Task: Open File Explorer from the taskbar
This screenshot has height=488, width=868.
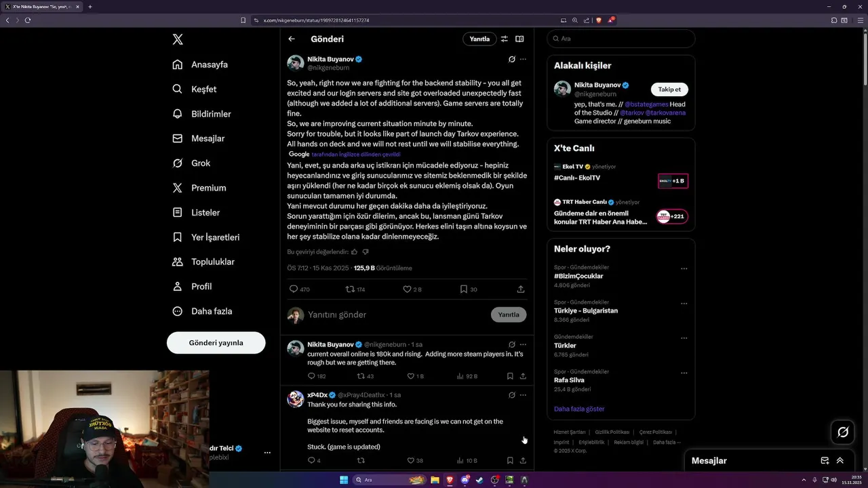Action: pyautogui.click(x=435, y=480)
